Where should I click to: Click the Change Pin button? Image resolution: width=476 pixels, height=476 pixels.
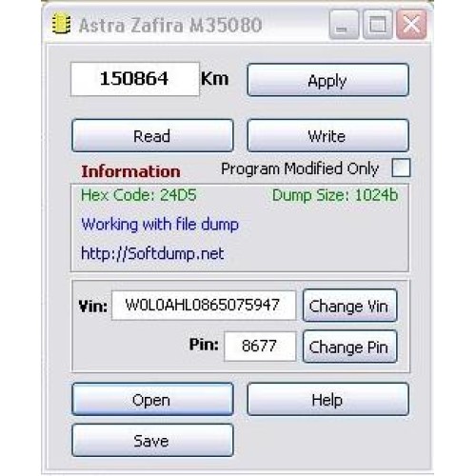tap(349, 347)
